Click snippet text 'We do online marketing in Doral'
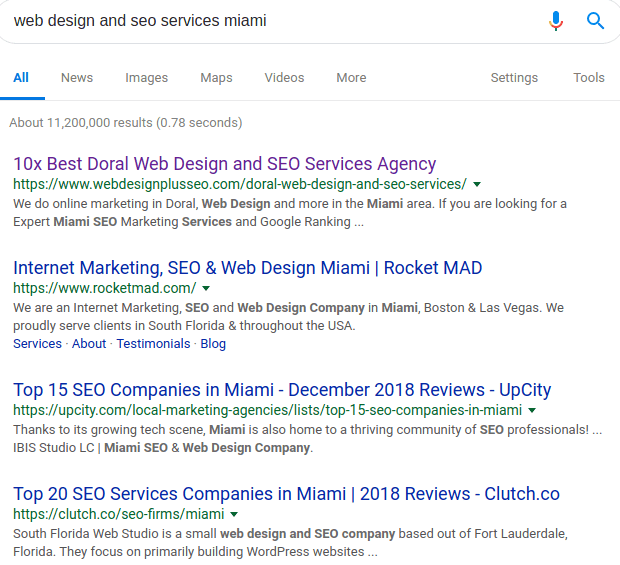The width and height of the screenshot is (620, 565). pyautogui.click(x=105, y=204)
